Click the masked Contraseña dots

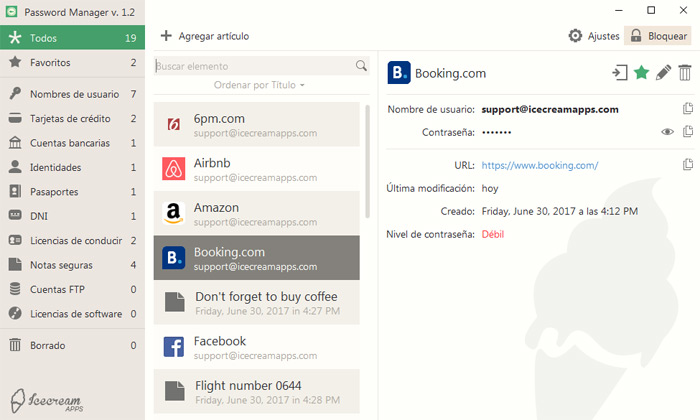pos(496,132)
